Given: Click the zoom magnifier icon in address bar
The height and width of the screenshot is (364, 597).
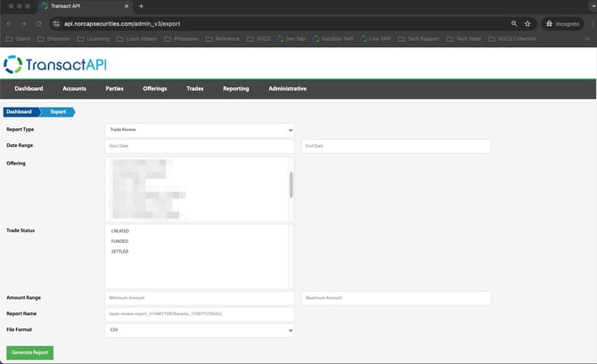Looking at the screenshot, I should pos(514,23).
